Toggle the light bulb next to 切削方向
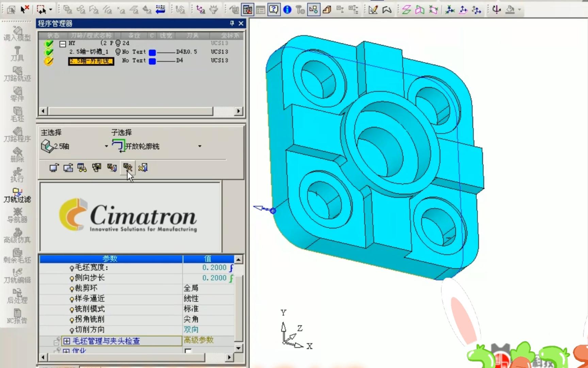Screen dimensions: 588x368 tap(72, 330)
